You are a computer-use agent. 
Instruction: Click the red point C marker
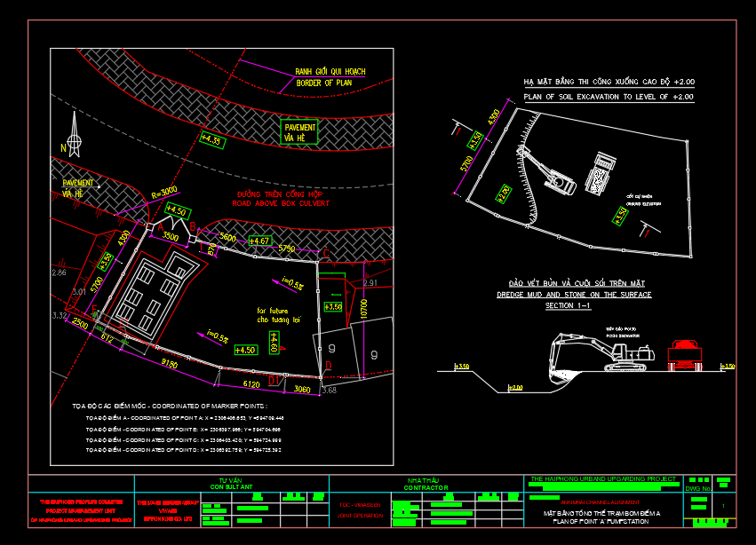coord(325,254)
